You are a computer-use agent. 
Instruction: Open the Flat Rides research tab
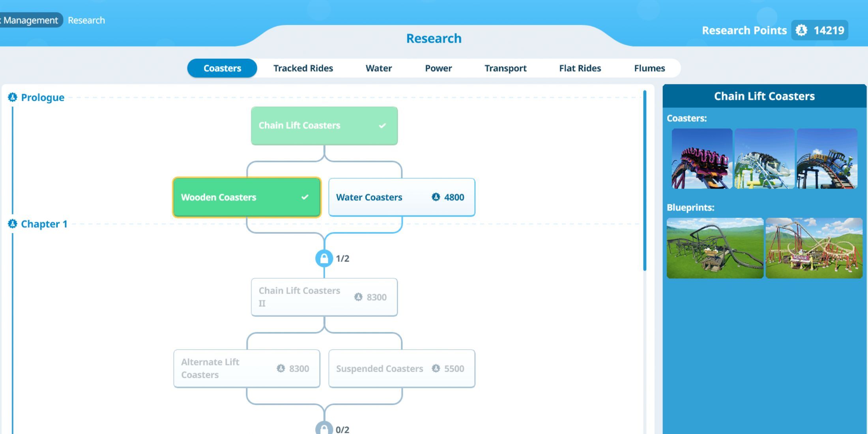pyautogui.click(x=580, y=68)
